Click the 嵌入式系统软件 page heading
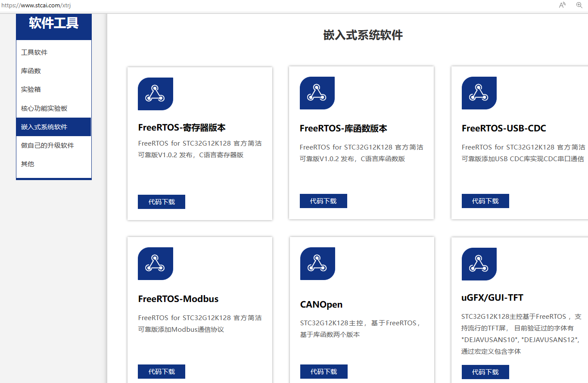Viewport: 588px width, 383px height. (x=363, y=35)
